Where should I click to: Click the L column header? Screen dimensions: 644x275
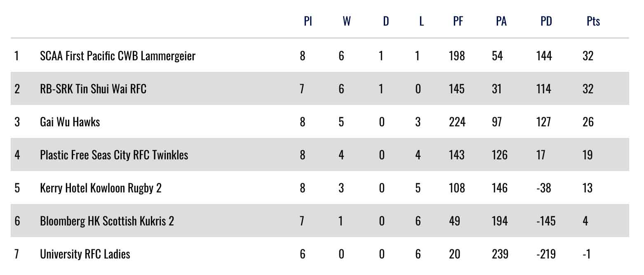(x=421, y=21)
